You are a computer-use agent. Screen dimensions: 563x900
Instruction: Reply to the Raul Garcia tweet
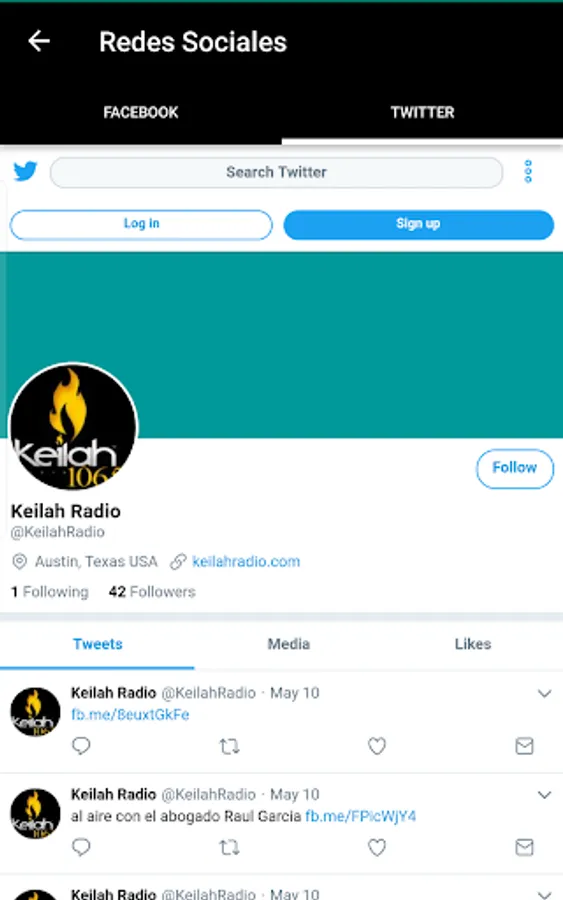coord(81,847)
